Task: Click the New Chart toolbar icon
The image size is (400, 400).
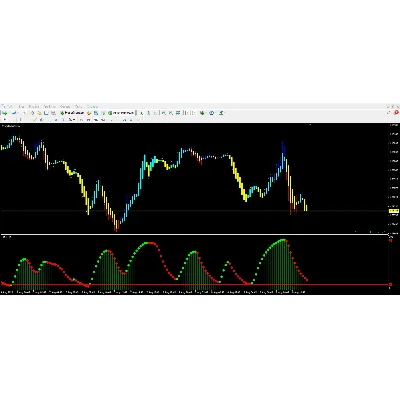Action: coord(5,113)
